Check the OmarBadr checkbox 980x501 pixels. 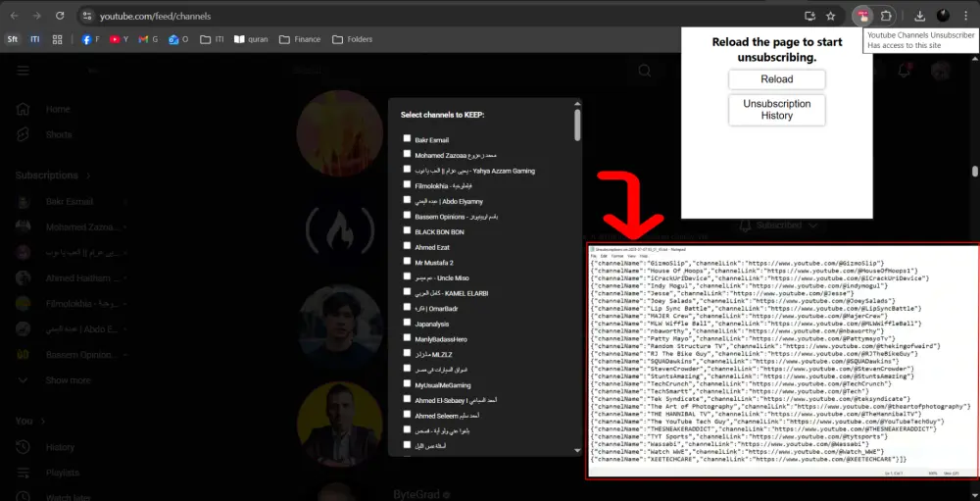pos(408,307)
